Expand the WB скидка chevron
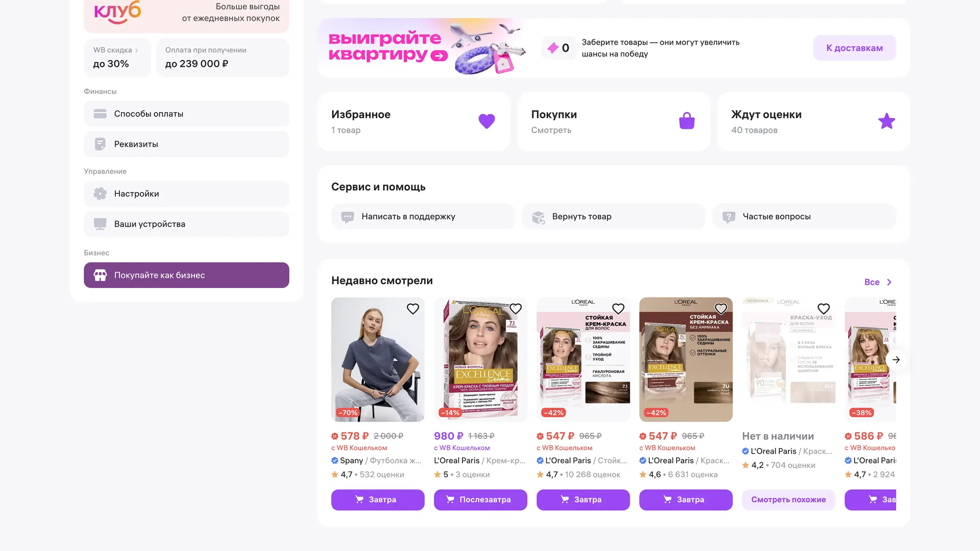The image size is (980, 551). 136,50
